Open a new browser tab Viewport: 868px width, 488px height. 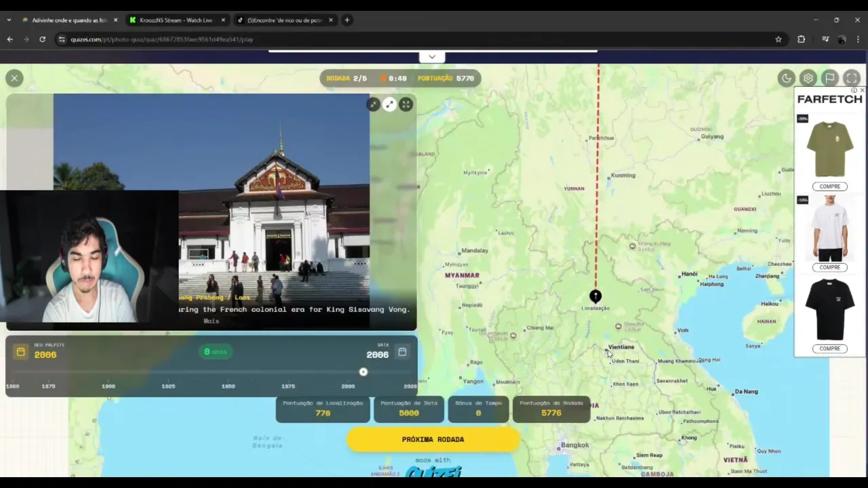click(347, 20)
